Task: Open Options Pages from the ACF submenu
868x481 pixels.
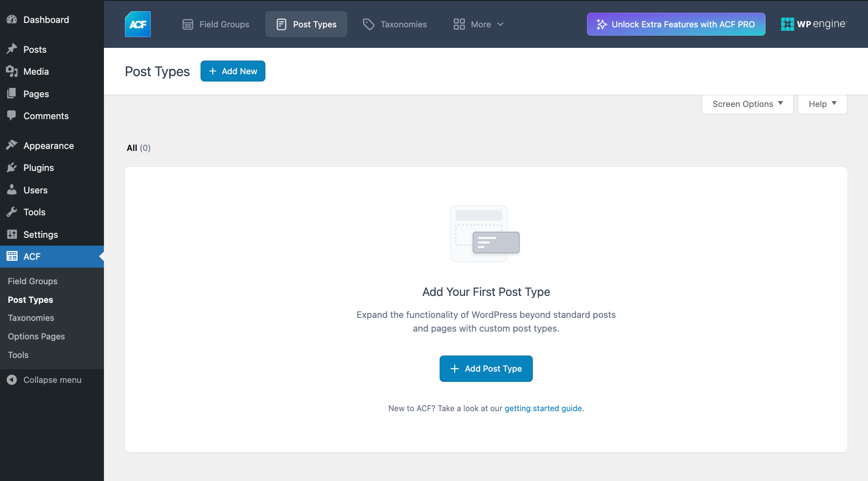Action: 36,336
